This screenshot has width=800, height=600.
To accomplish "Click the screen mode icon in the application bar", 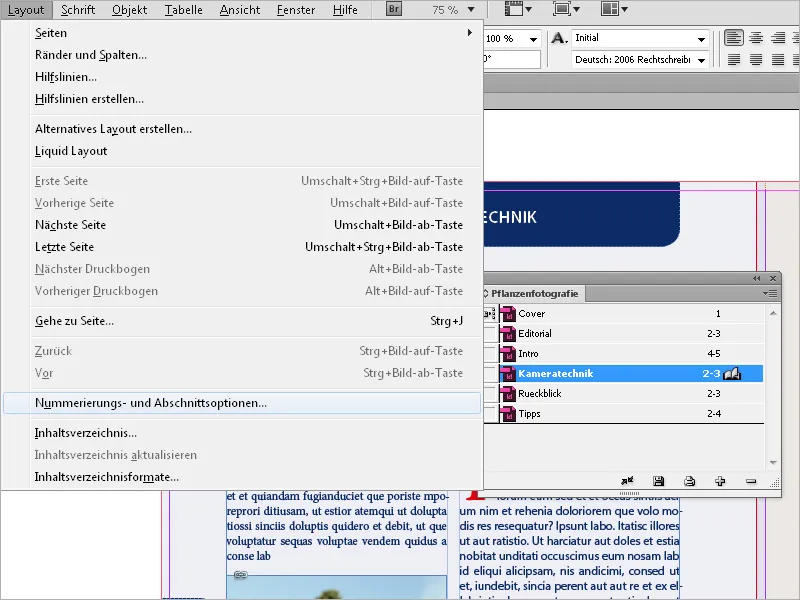I will (x=562, y=8).
